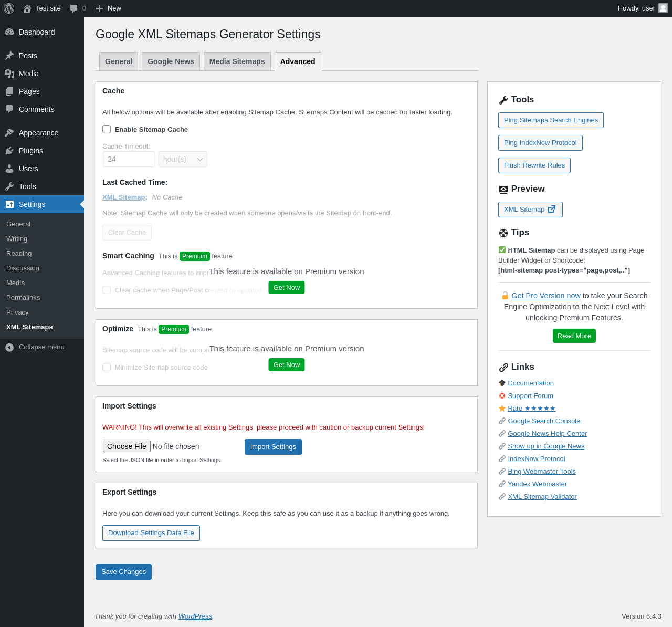Open the Bing Webmaster Tools link

[542, 472]
